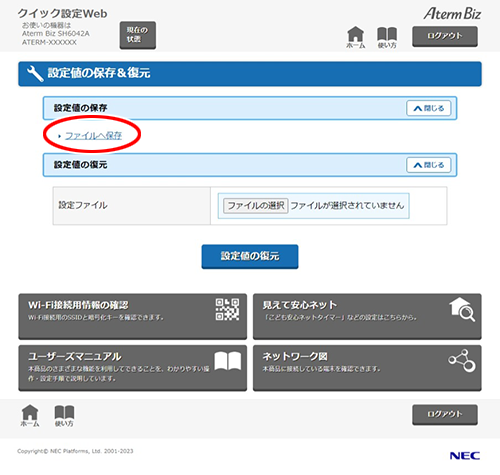Click the 設定ファイル label cell
Image resolution: width=500 pixels, height=475 pixels.
click(132, 206)
